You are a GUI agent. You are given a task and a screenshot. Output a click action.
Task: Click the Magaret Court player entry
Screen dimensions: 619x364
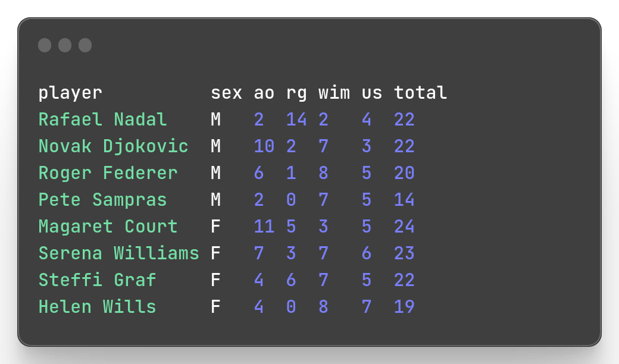click(x=108, y=227)
